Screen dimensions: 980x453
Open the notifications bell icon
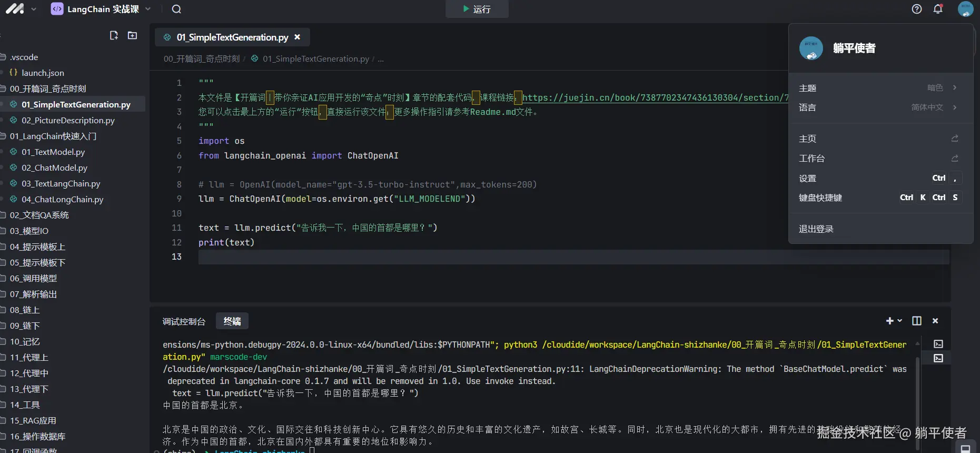coord(938,9)
